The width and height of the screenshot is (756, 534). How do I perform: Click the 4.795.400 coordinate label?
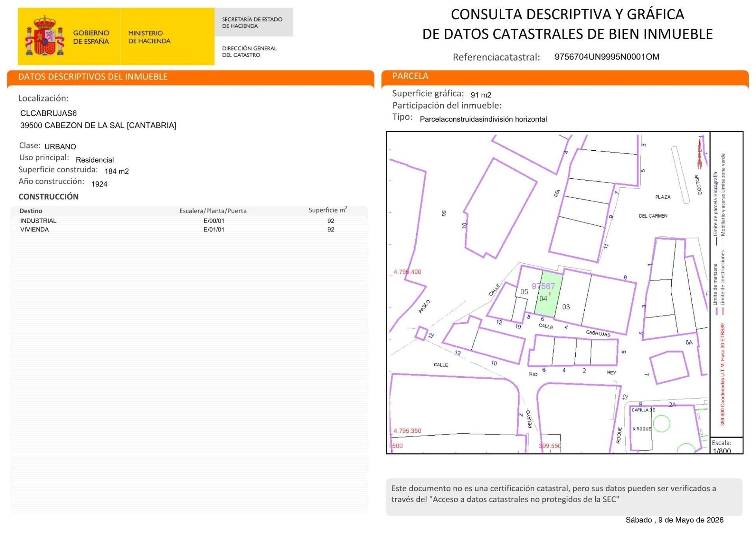(x=407, y=272)
